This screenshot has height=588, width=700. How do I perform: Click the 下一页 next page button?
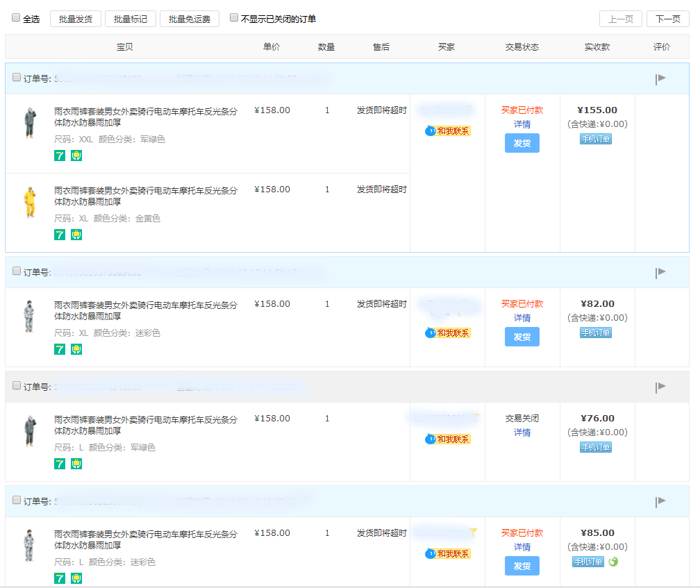tap(667, 19)
